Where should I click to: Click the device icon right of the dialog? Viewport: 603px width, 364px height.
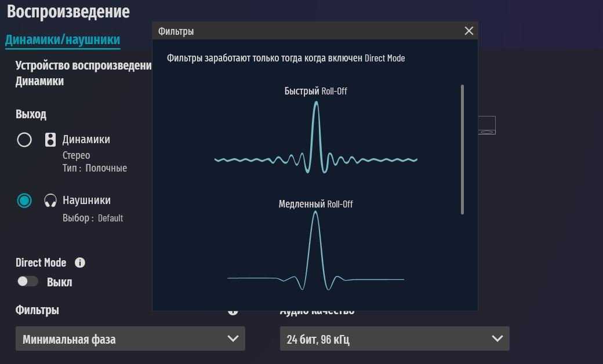tap(486, 125)
